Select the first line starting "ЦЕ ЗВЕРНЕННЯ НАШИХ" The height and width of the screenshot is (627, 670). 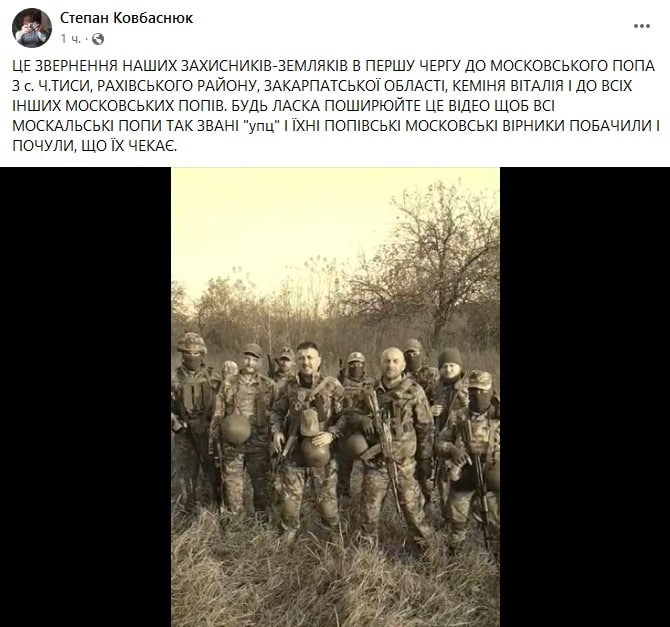click(x=333, y=66)
